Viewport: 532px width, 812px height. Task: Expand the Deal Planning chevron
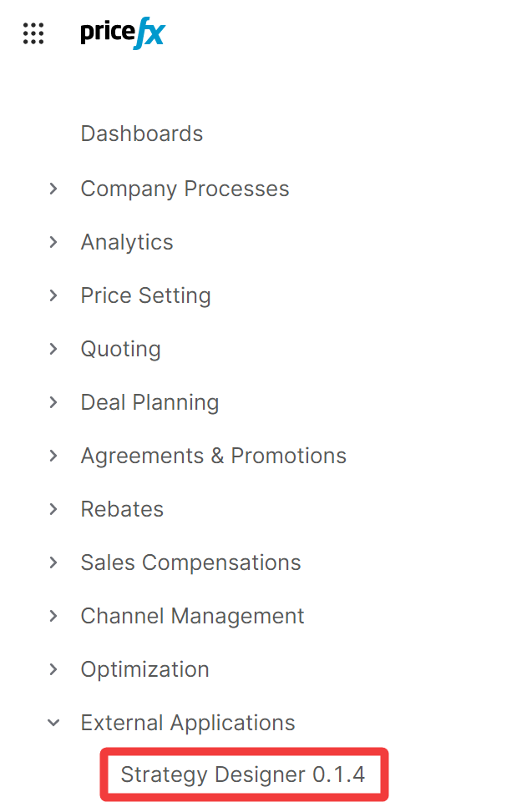pyautogui.click(x=53, y=402)
